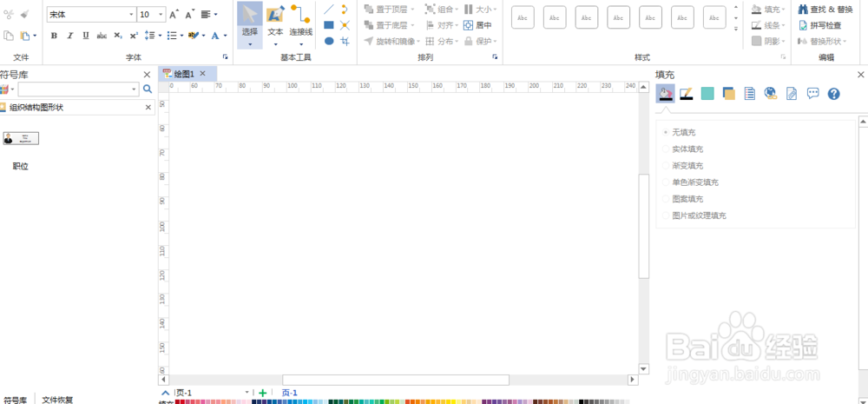Expand the bullet list dropdown
This screenshot has width=868, height=404.
pyautogui.click(x=181, y=36)
